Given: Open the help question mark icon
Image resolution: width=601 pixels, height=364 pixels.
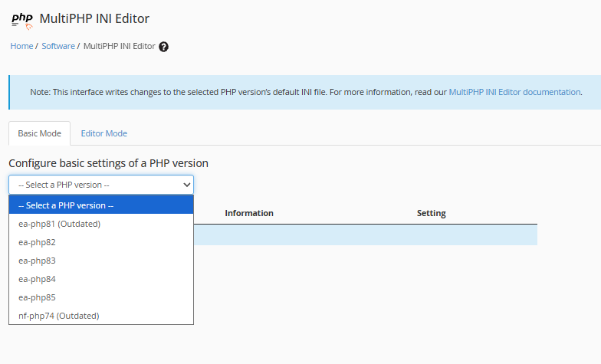Looking at the screenshot, I should 164,47.
